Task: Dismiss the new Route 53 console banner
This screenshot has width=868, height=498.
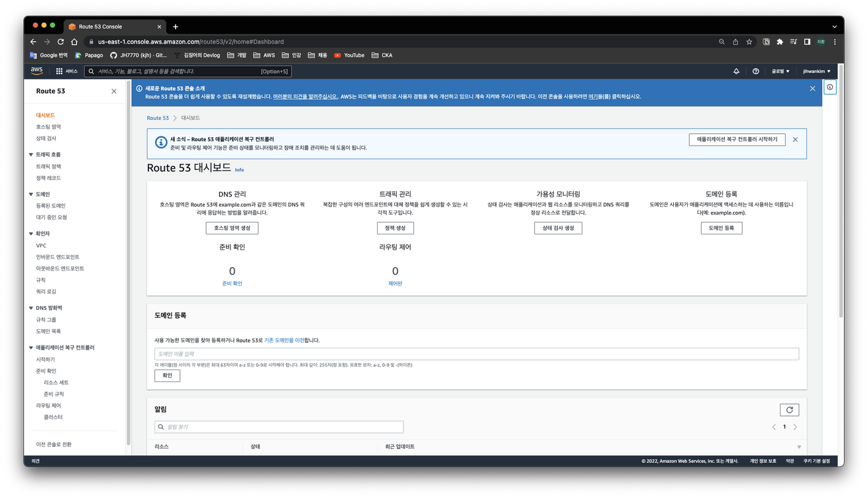Action: pos(812,88)
